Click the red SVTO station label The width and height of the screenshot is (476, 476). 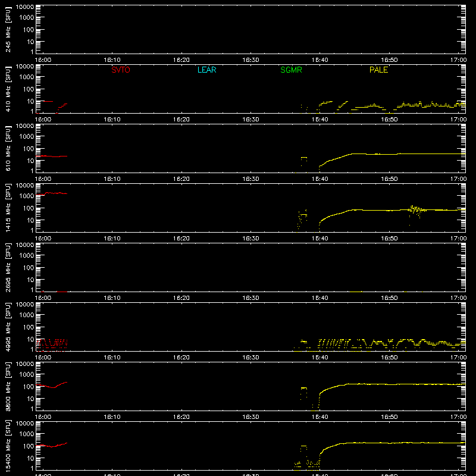click(x=121, y=70)
